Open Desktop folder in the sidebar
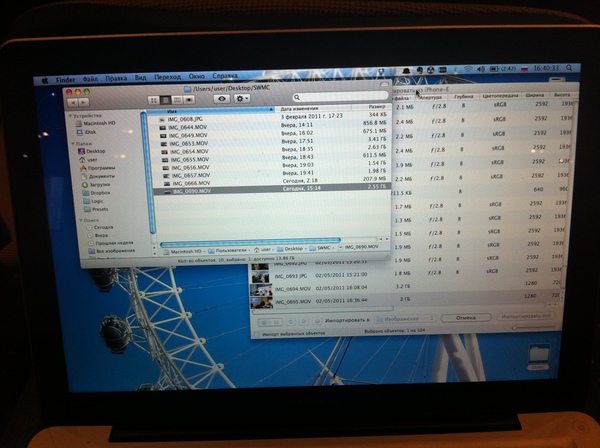 coord(92,151)
